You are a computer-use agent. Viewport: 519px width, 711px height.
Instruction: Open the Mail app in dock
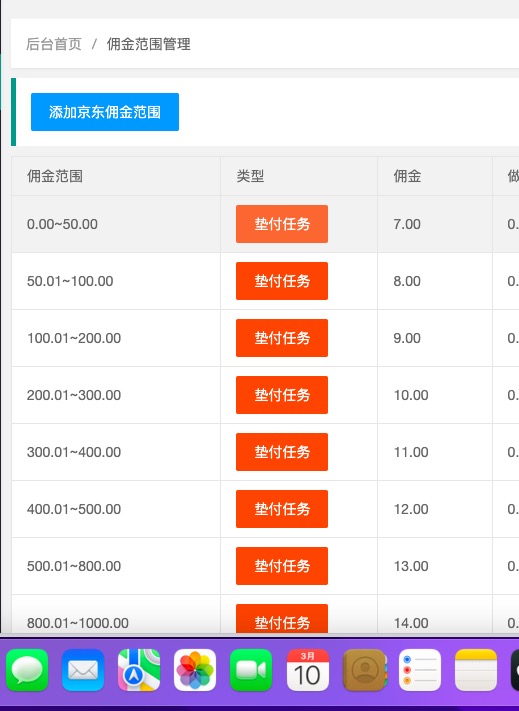(x=83, y=670)
